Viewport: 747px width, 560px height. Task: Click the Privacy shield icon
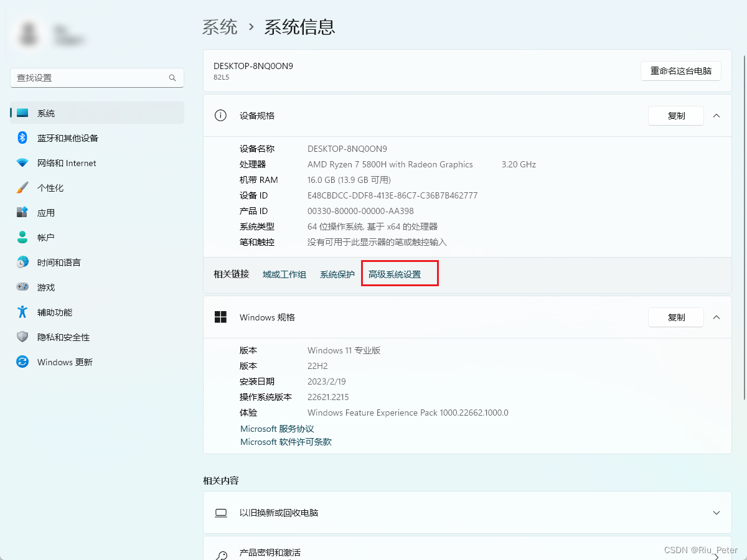click(22, 337)
